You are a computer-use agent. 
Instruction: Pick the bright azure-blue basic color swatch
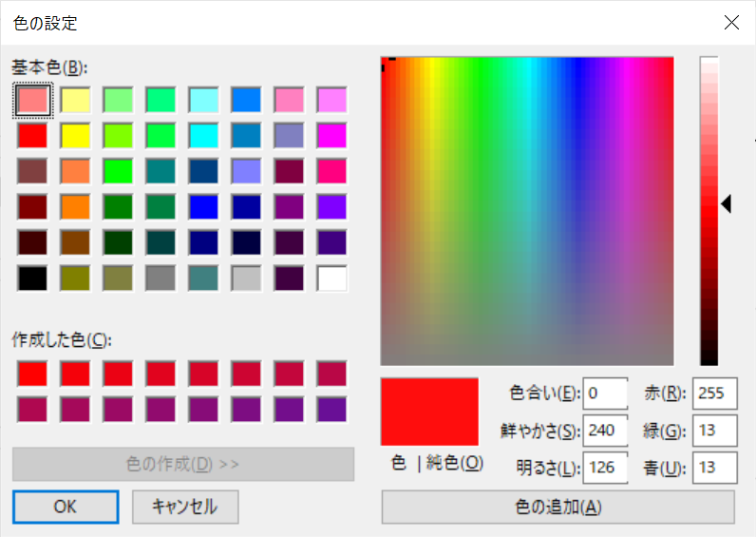click(246, 100)
